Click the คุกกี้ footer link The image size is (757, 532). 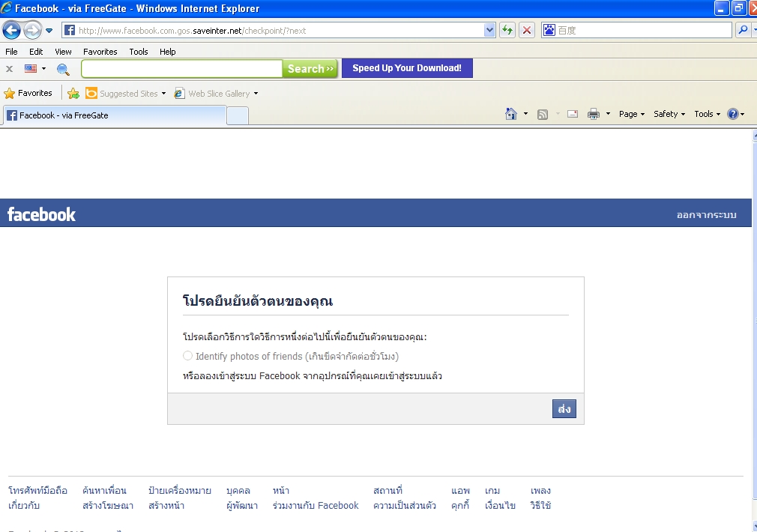click(x=461, y=506)
